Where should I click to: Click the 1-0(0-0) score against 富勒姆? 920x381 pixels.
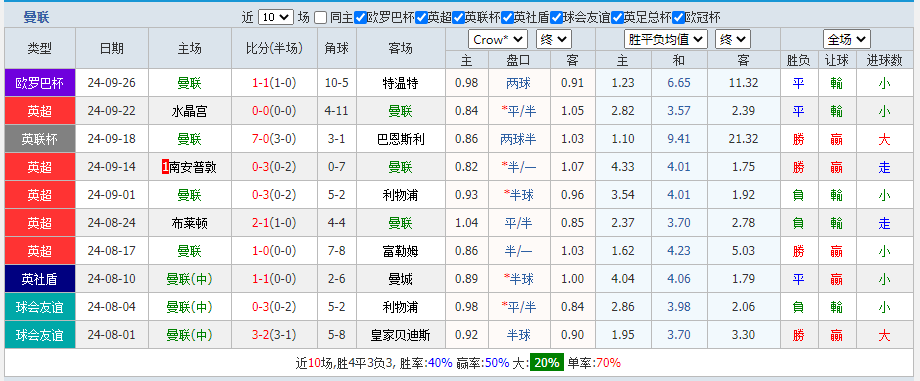pos(274,251)
